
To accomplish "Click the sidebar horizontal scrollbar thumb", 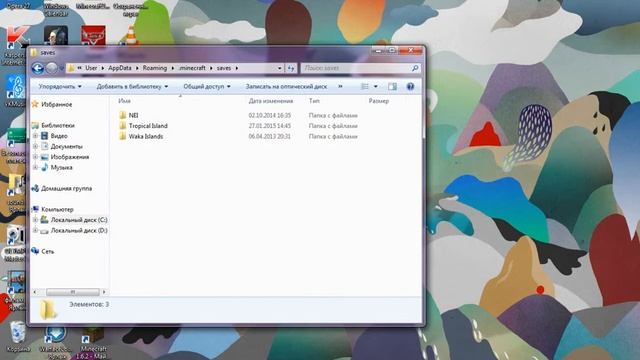I will (73, 292).
